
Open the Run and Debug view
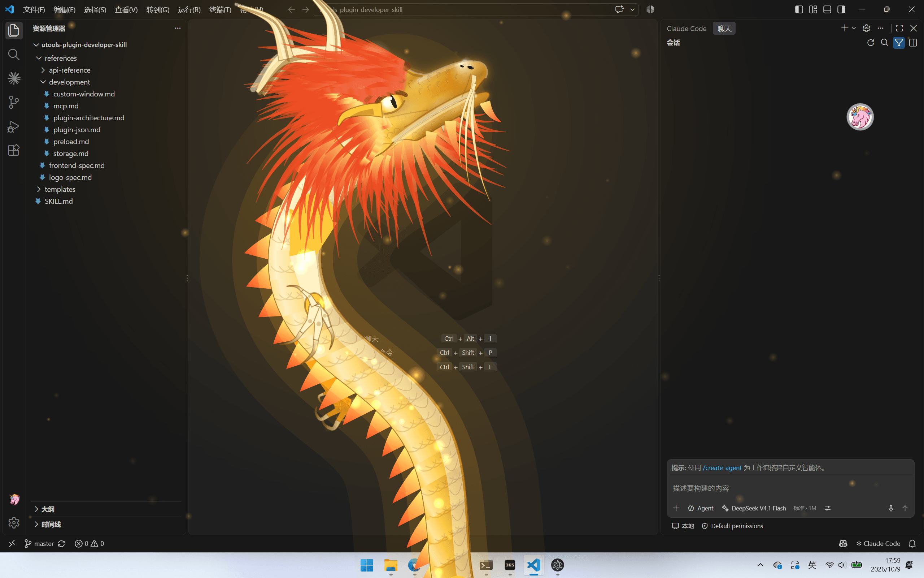click(14, 126)
